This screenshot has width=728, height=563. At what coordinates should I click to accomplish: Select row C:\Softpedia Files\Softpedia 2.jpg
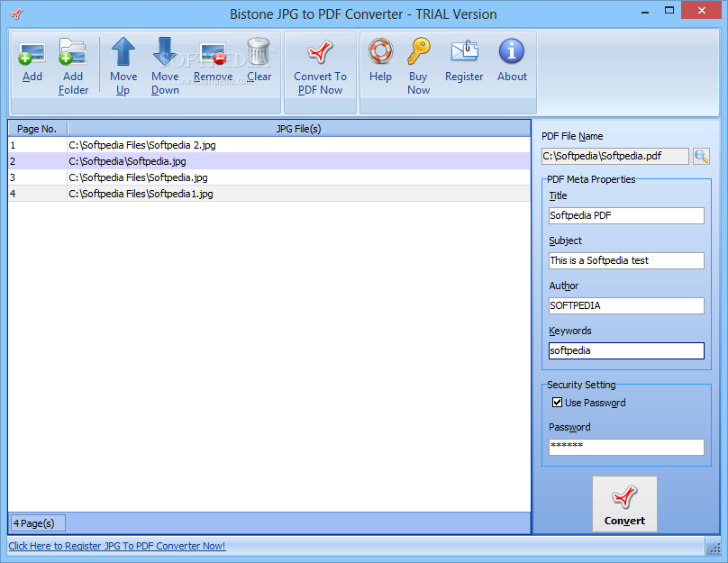pos(269,145)
